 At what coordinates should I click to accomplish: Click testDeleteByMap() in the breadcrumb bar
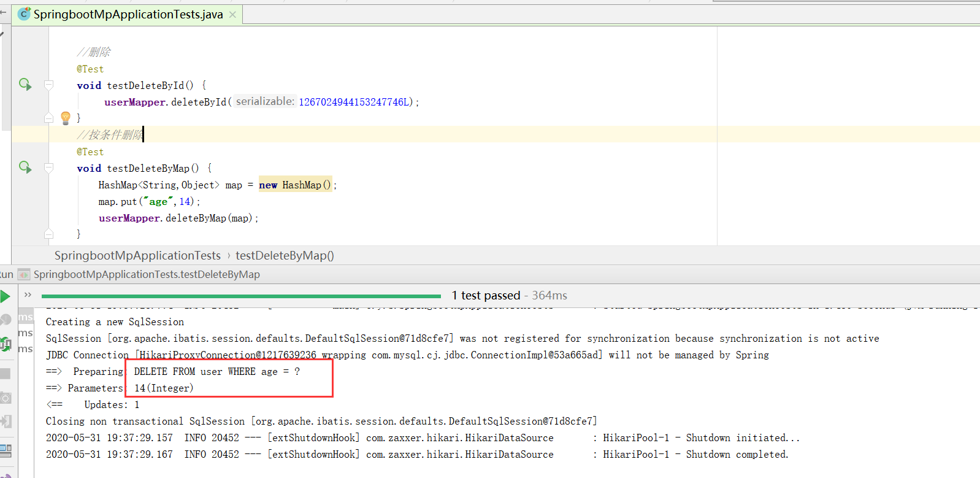pyautogui.click(x=285, y=255)
